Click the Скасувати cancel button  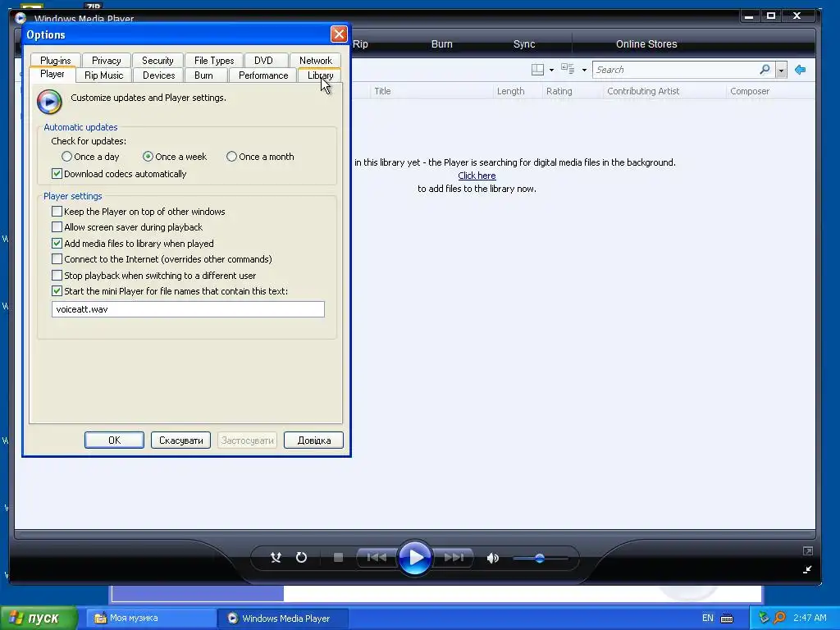180,441
